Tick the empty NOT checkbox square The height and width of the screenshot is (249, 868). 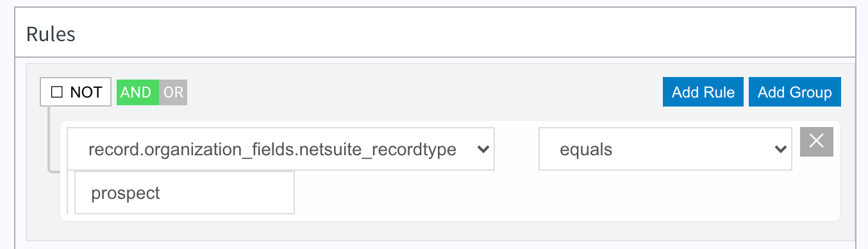click(56, 92)
